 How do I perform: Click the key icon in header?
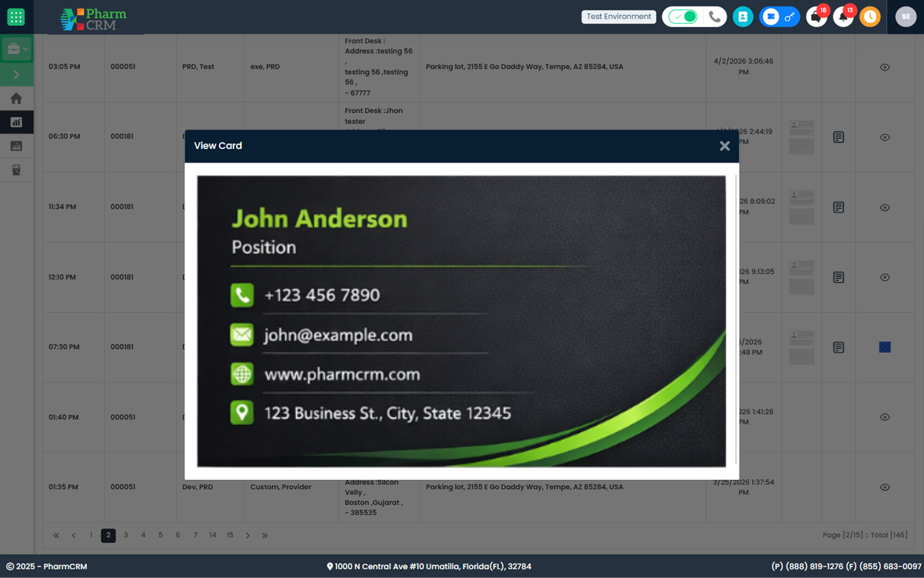789,17
